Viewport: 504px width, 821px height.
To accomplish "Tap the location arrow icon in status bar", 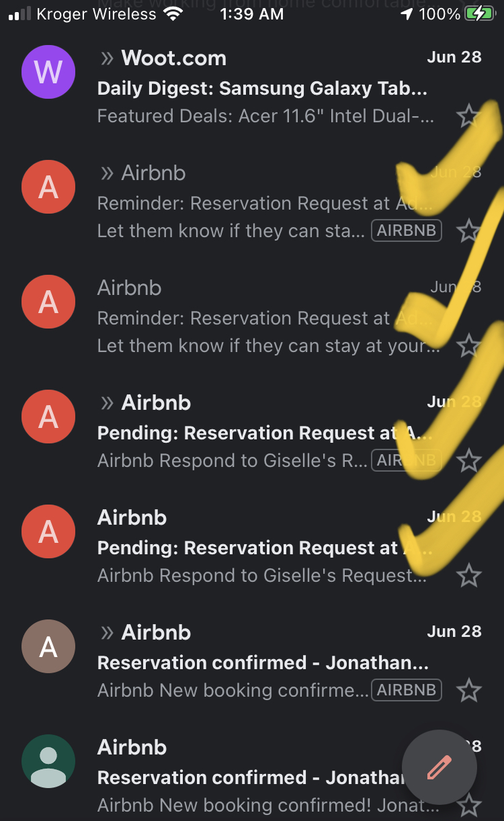I will (x=407, y=14).
